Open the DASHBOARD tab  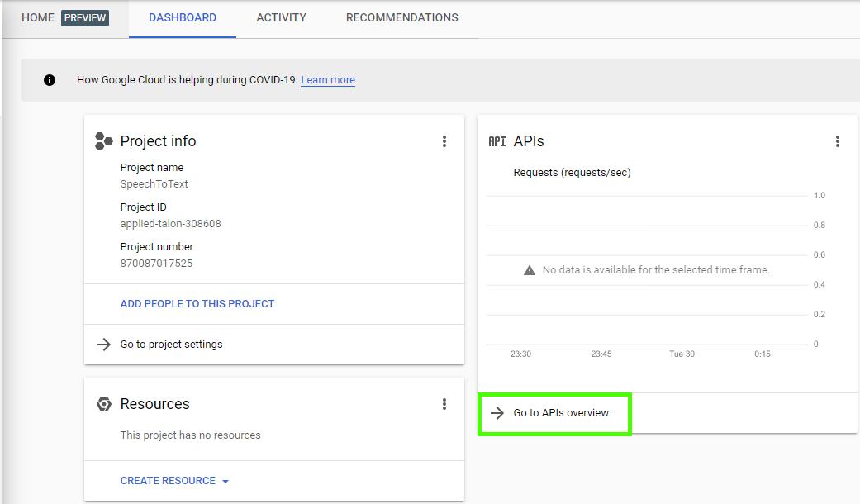(182, 17)
